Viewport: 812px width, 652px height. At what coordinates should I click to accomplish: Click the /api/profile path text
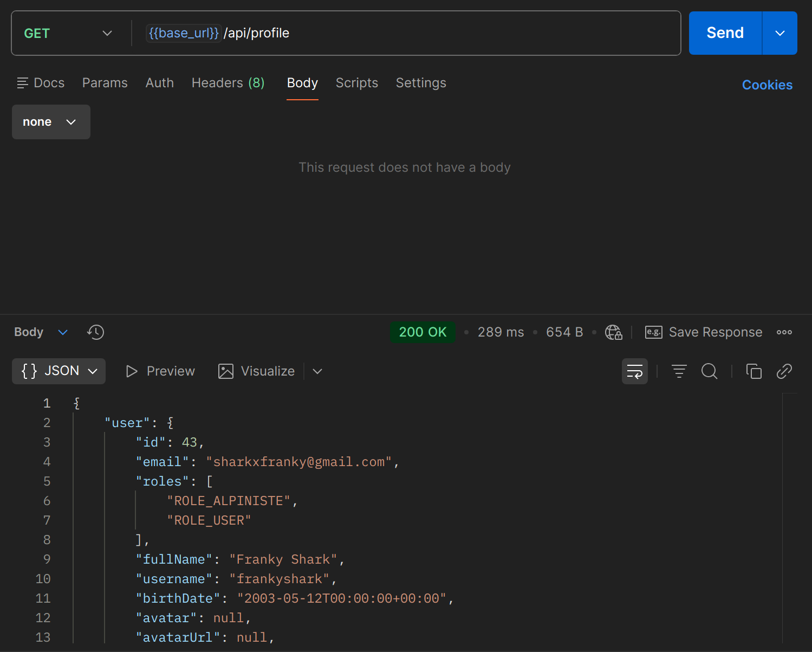(256, 33)
